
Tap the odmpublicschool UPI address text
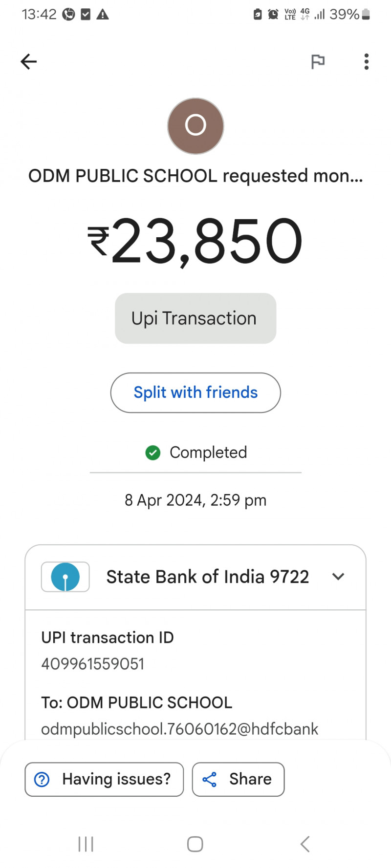click(179, 729)
